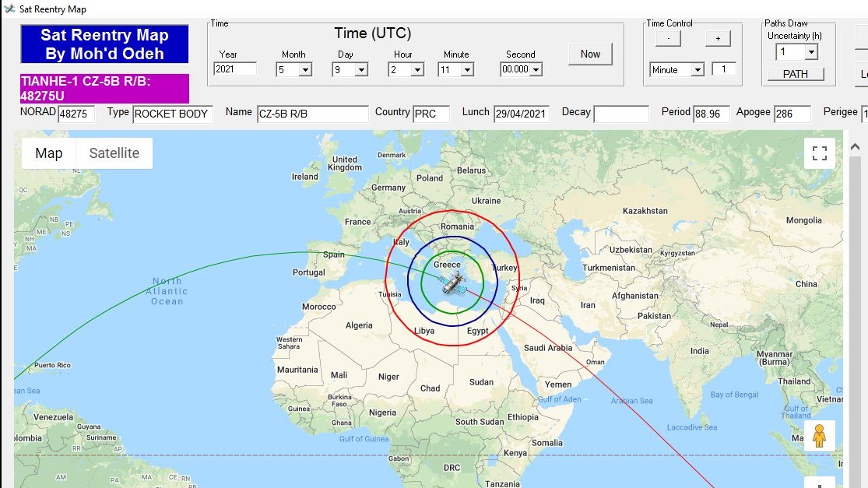Open the Time Control unit dropdown
Screen dimensions: 868x488
point(697,70)
